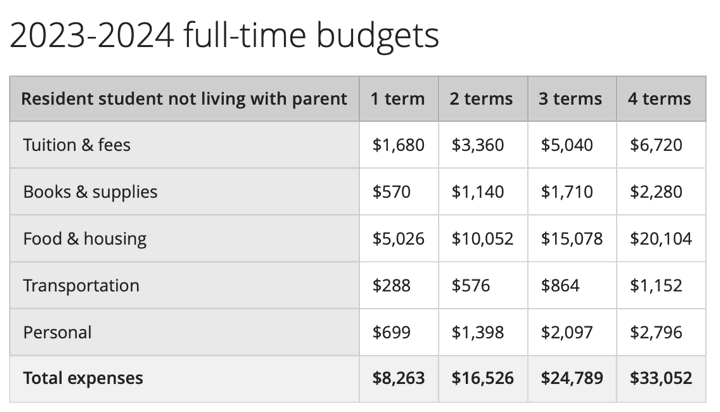The width and height of the screenshot is (720, 412).
Task: Click the "3 terms" column header
Action: [571, 99]
